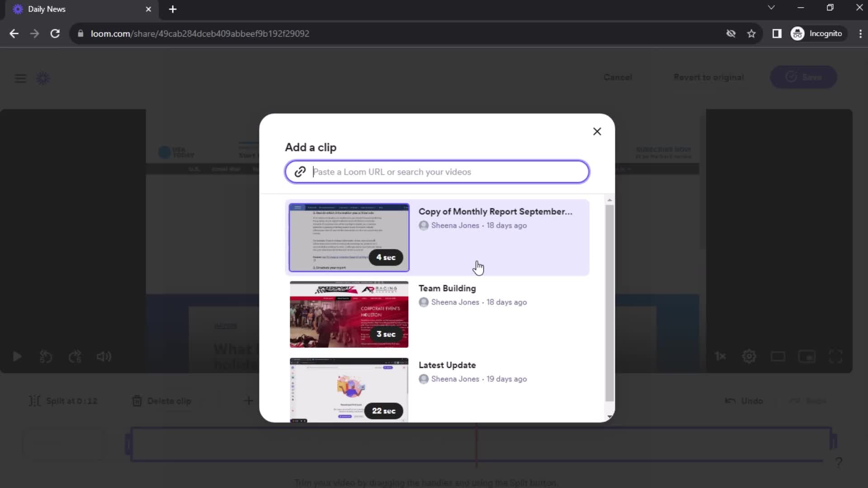Close the Add a clip dialog
The height and width of the screenshot is (488, 868).
pos(597,131)
